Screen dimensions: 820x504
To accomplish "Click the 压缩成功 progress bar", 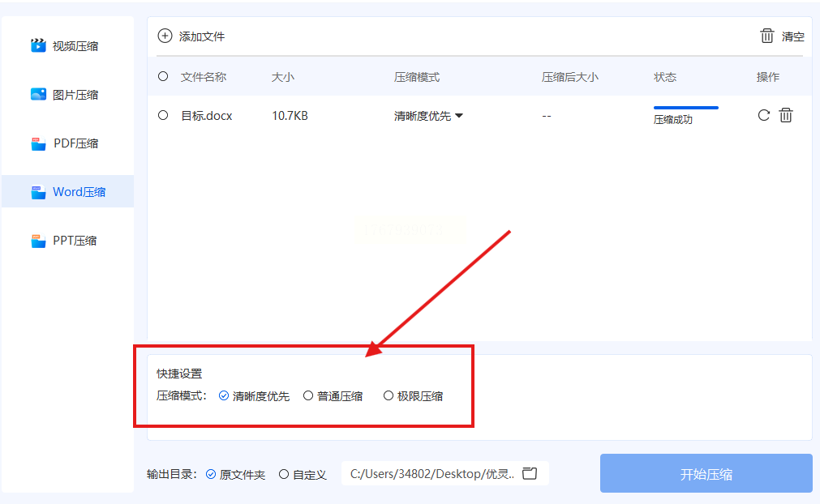I will 685,108.
